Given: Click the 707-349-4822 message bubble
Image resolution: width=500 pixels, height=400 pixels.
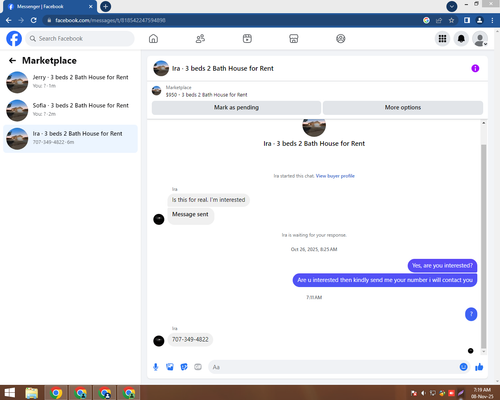Looking at the screenshot, I should (190, 340).
